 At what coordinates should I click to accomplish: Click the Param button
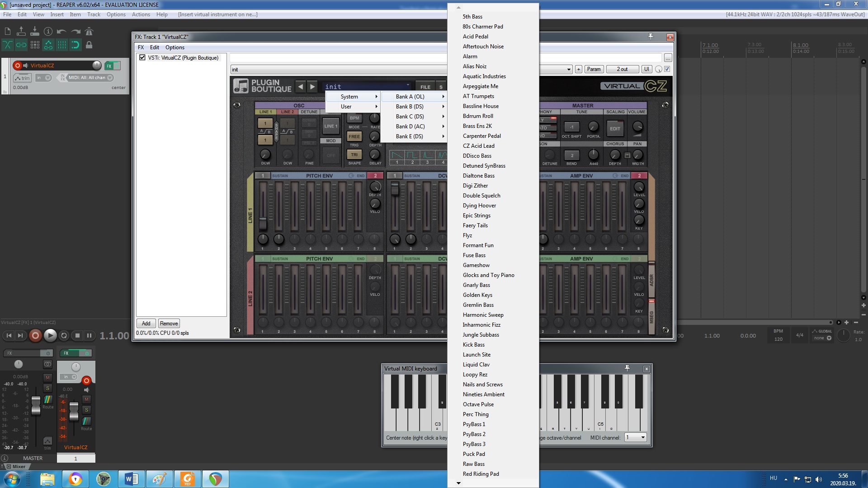click(x=594, y=69)
